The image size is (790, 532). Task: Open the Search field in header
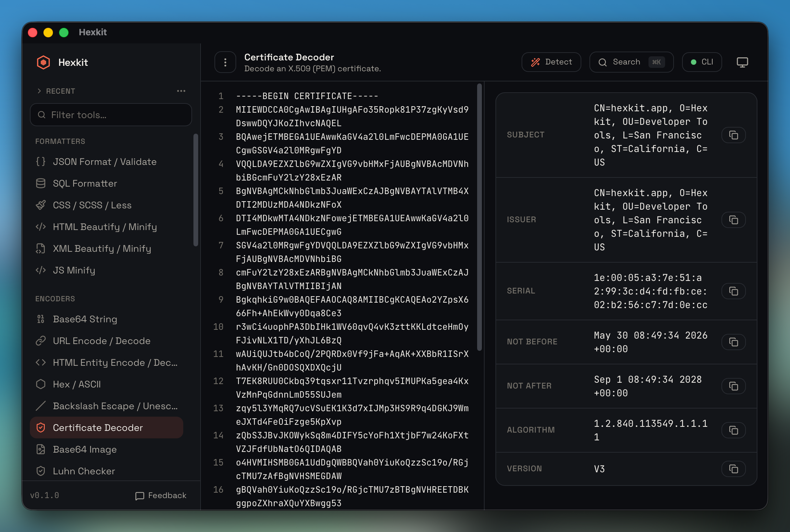tap(632, 62)
